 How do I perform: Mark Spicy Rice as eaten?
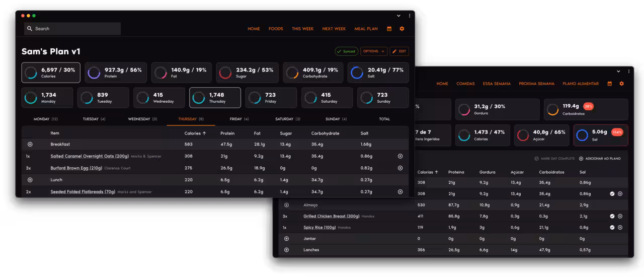click(x=612, y=227)
